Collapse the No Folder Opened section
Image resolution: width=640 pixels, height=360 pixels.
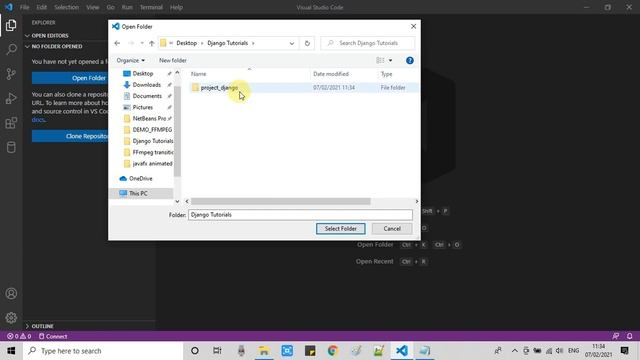coord(56,47)
